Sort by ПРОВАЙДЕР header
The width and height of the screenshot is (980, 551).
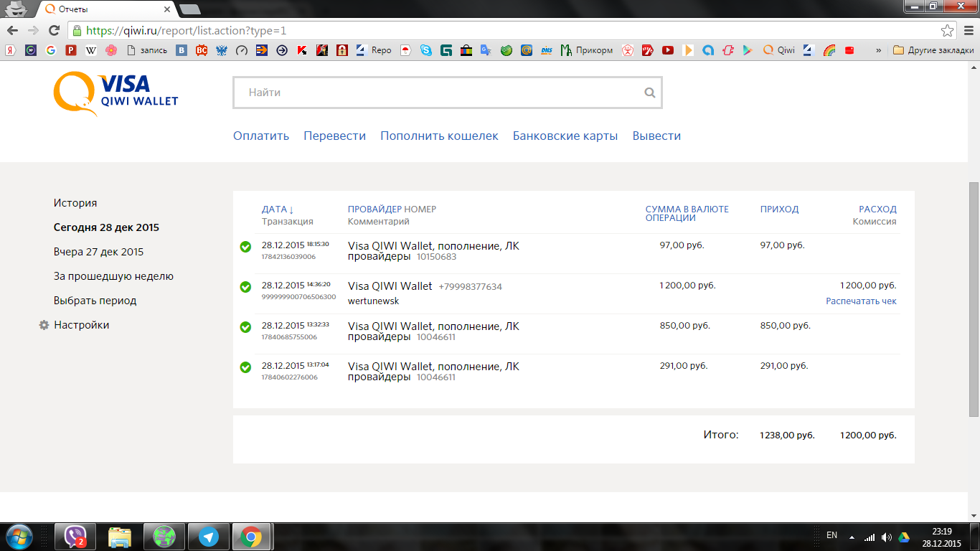pos(374,209)
